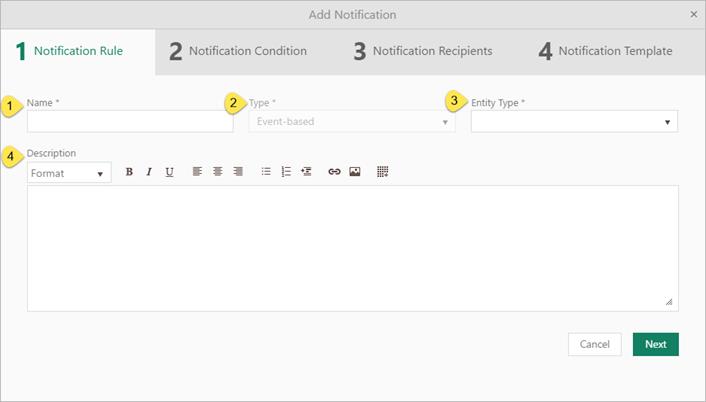Viewport: 706px width, 402px height.
Task: Insert a numbered list
Action: click(286, 172)
